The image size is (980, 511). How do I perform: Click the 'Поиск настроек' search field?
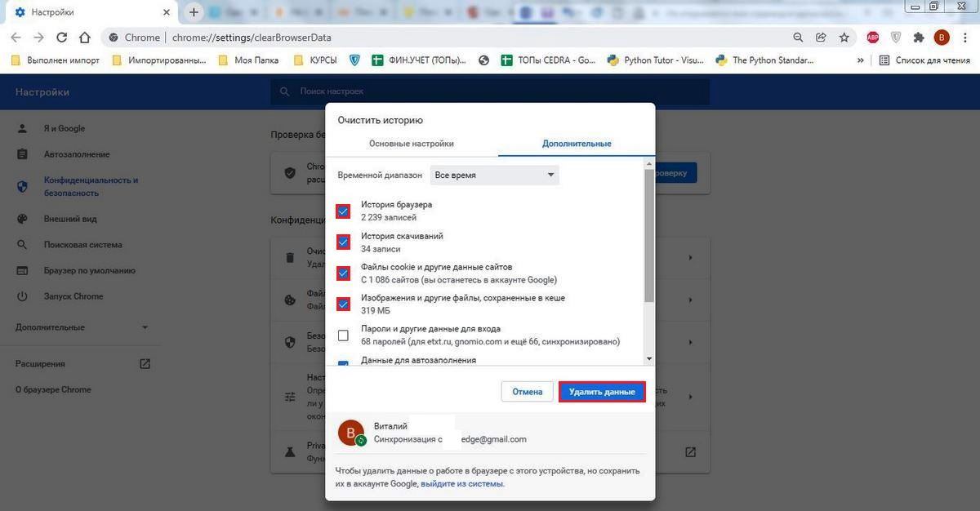click(490, 91)
